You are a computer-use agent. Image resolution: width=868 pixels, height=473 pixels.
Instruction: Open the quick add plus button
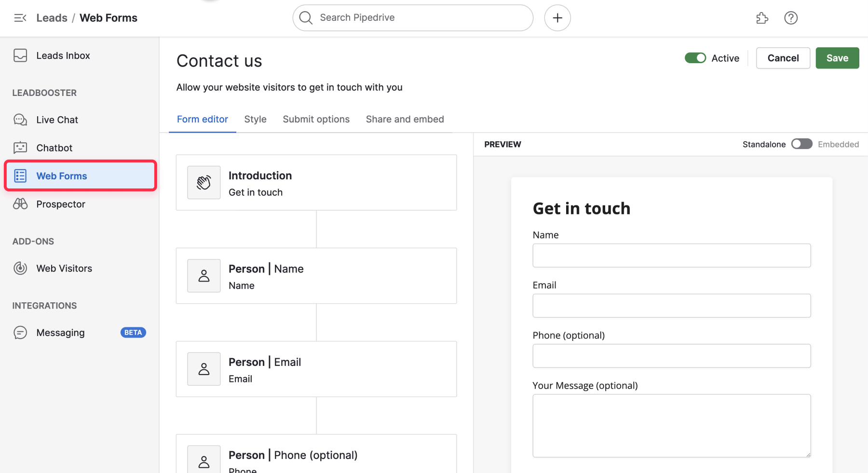coord(557,18)
